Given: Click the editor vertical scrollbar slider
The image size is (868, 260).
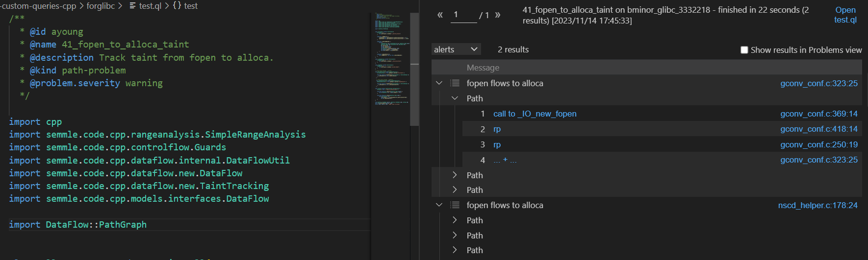Looking at the screenshot, I should 414,69.
